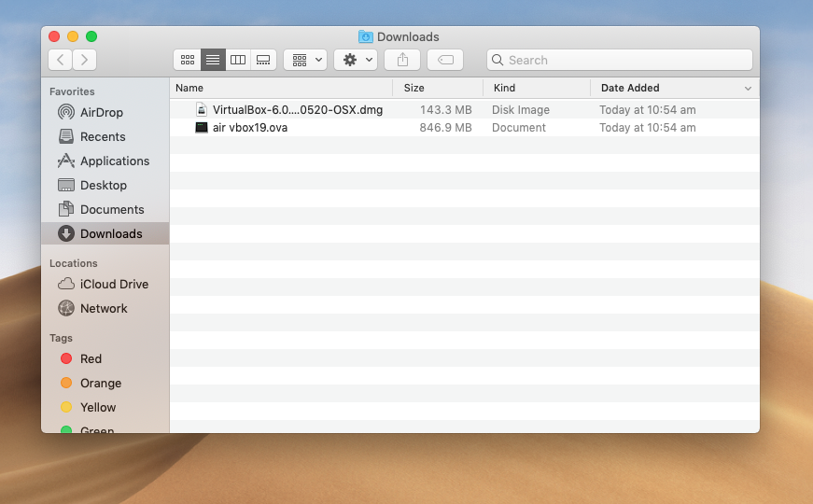
Task: Select file name VirtualBox-6.0....0520-OSX.dmg
Action: 298,109
